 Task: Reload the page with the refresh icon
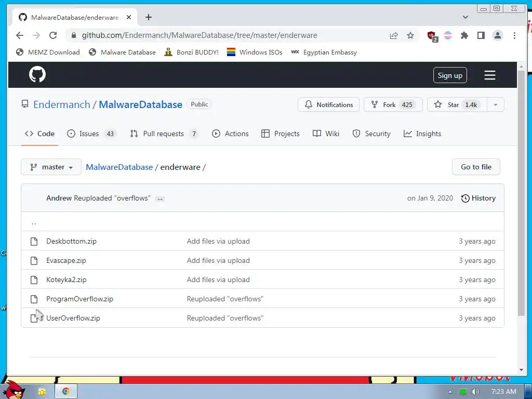(53, 35)
